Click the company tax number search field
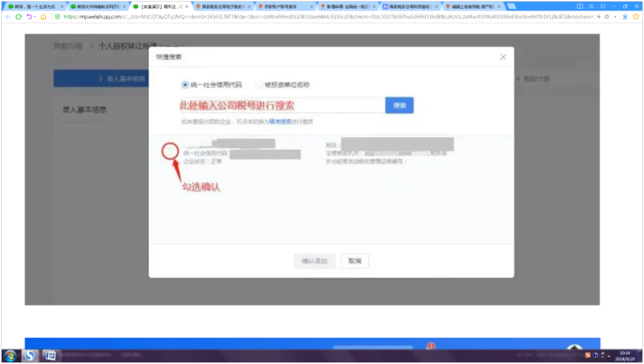This screenshot has height=364, width=644. click(x=281, y=105)
